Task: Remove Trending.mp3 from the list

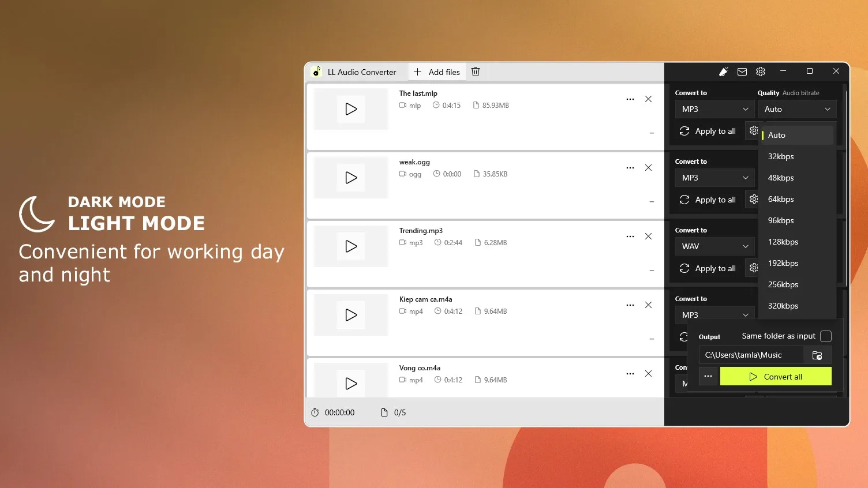Action: point(649,237)
